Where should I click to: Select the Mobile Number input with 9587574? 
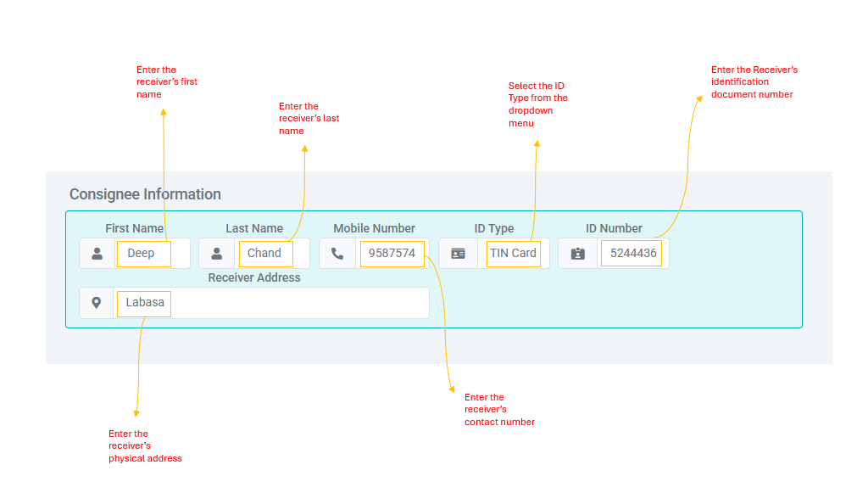(x=392, y=254)
